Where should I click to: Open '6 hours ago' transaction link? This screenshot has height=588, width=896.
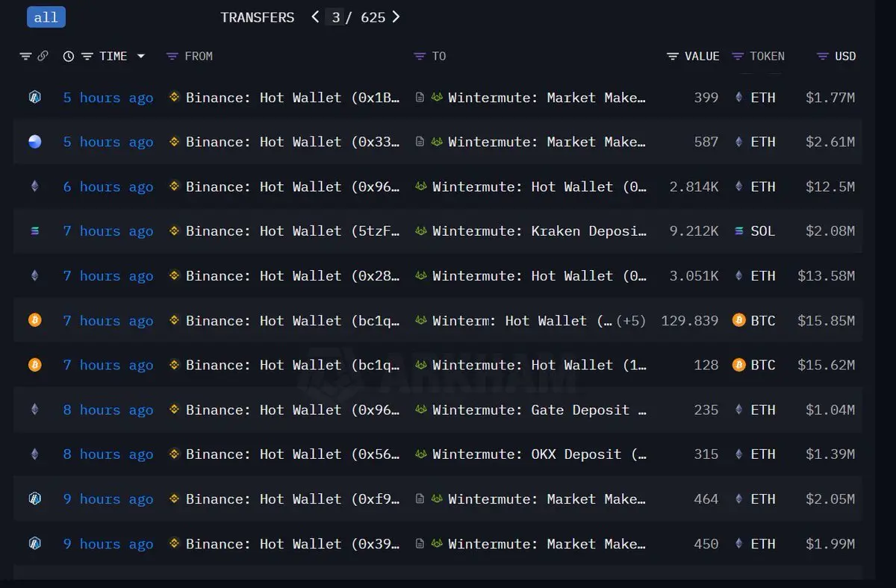108,187
